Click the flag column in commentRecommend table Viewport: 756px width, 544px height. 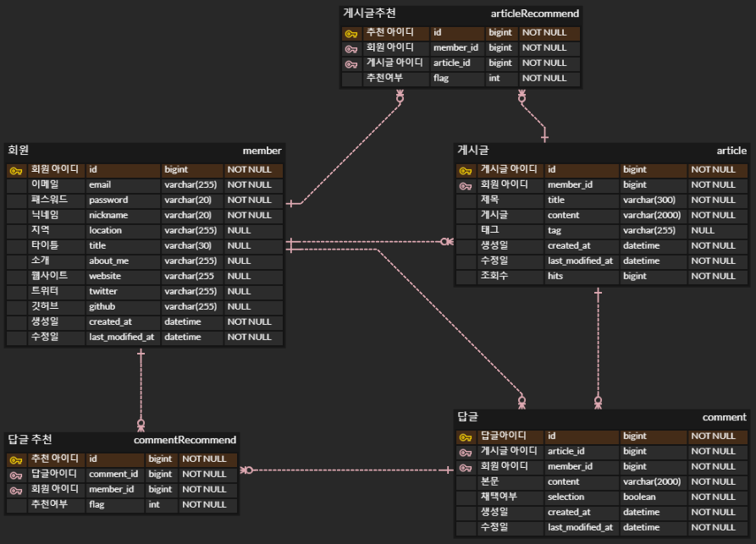[97, 504]
